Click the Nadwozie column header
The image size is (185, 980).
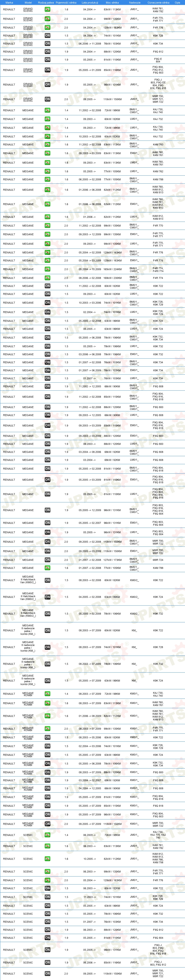click(x=135, y=2)
